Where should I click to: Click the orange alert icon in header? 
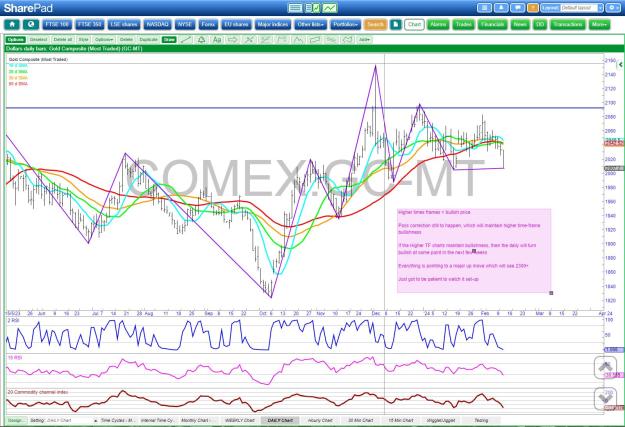point(533,8)
